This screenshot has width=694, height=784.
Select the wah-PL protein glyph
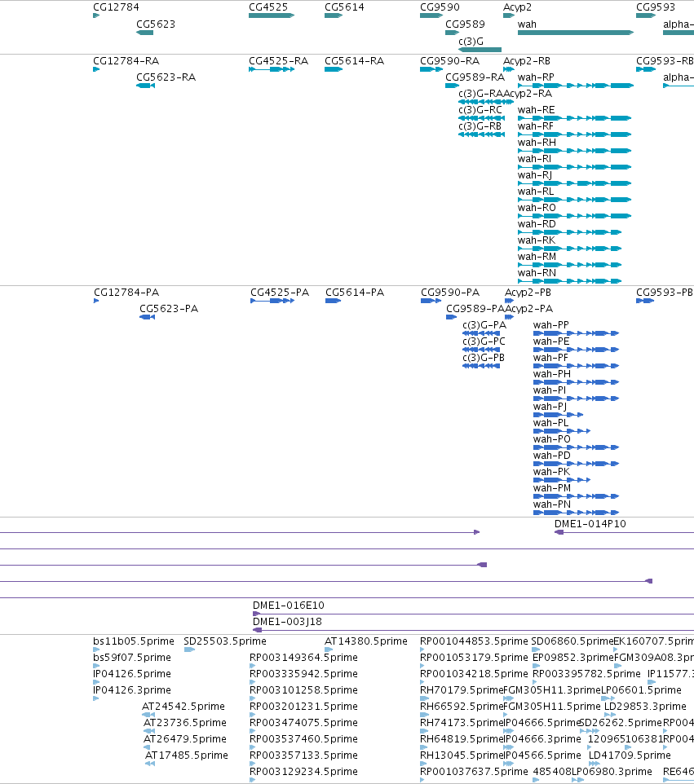pyautogui.click(x=562, y=431)
